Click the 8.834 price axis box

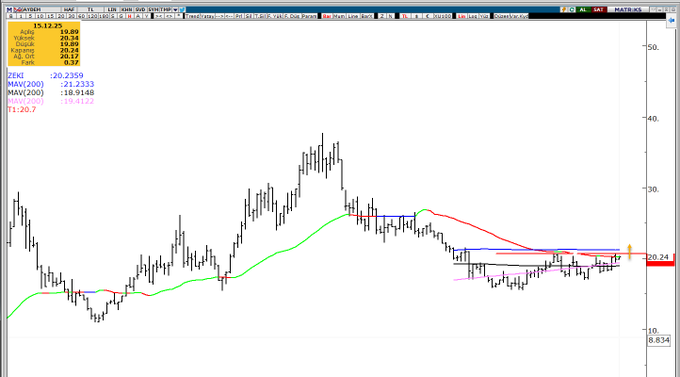click(x=659, y=340)
